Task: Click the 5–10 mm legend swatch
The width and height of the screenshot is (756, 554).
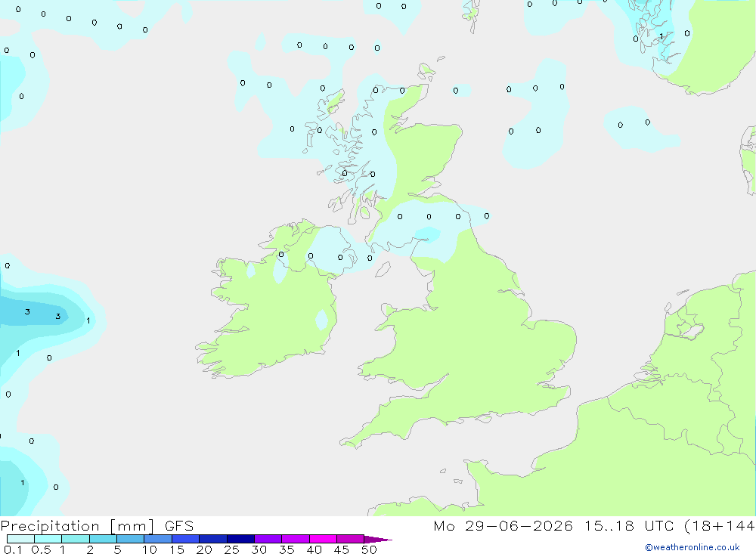Action: 131,539
